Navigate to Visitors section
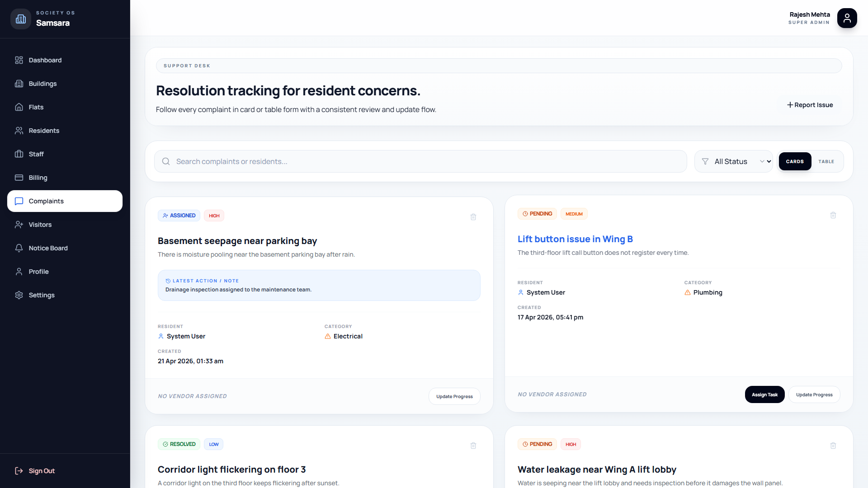This screenshot has height=488, width=868. coord(40,225)
